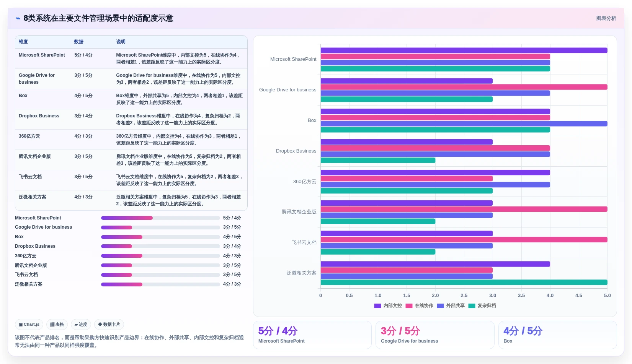Select 泛微相关方案 table row name
The height and width of the screenshot is (364, 632).
point(33,197)
